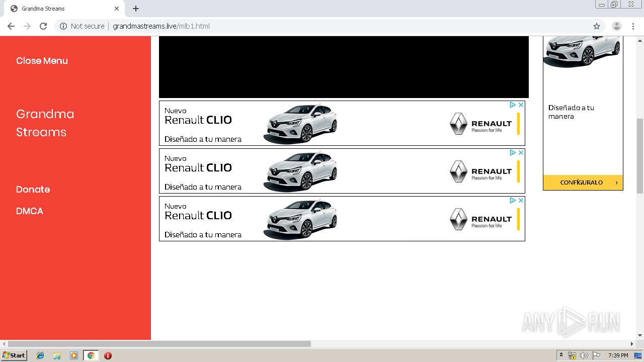Open the Action Center flag icon
Screen dimensions: 644x362
click(x=596, y=355)
